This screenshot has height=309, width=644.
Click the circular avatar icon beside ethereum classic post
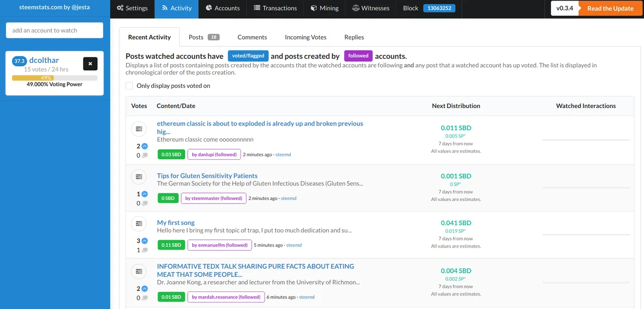pyautogui.click(x=139, y=129)
